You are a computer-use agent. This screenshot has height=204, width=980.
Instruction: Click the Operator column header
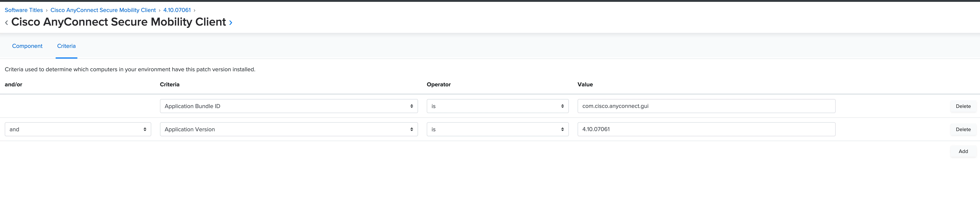tap(439, 85)
